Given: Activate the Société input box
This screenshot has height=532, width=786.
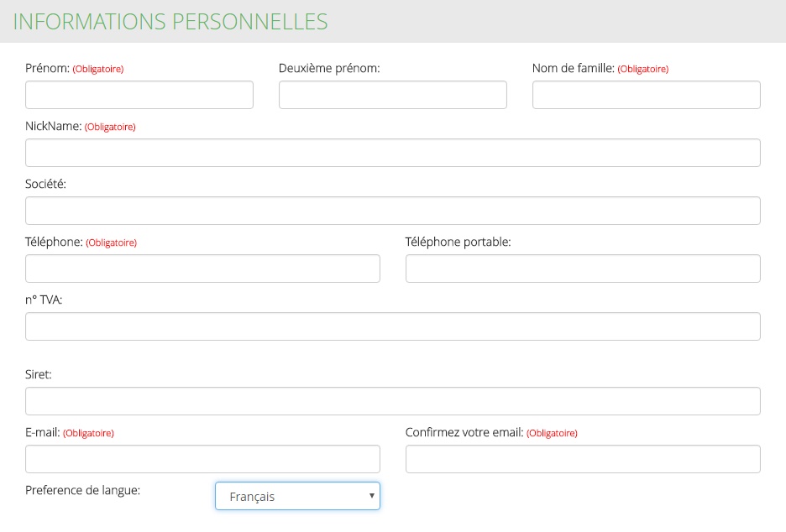Looking at the screenshot, I should click(x=393, y=211).
